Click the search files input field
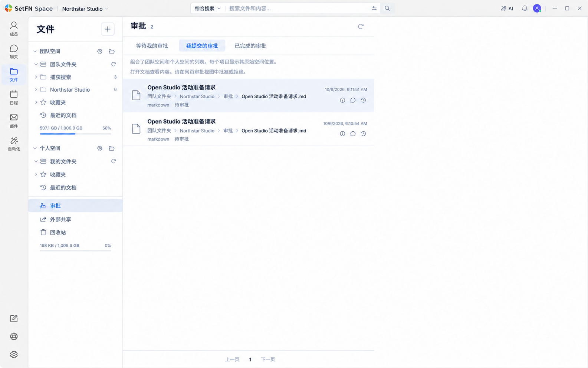 tap(298, 8)
